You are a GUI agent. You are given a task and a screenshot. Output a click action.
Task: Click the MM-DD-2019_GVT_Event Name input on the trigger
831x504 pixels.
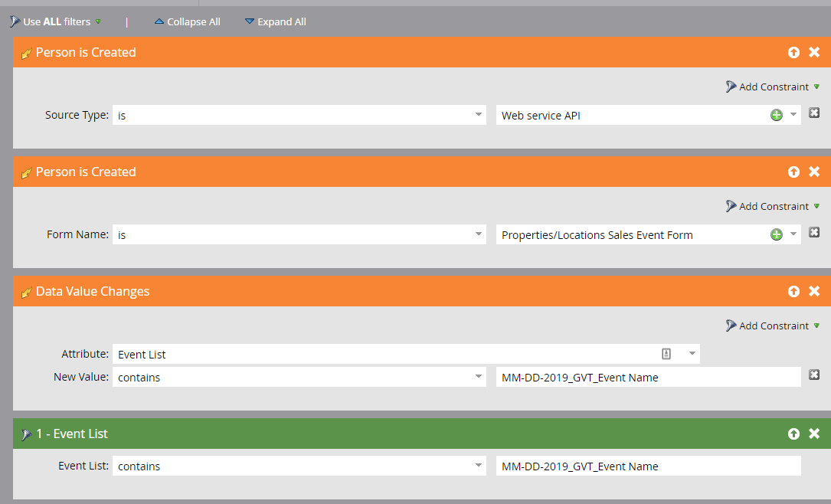click(x=649, y=466)
